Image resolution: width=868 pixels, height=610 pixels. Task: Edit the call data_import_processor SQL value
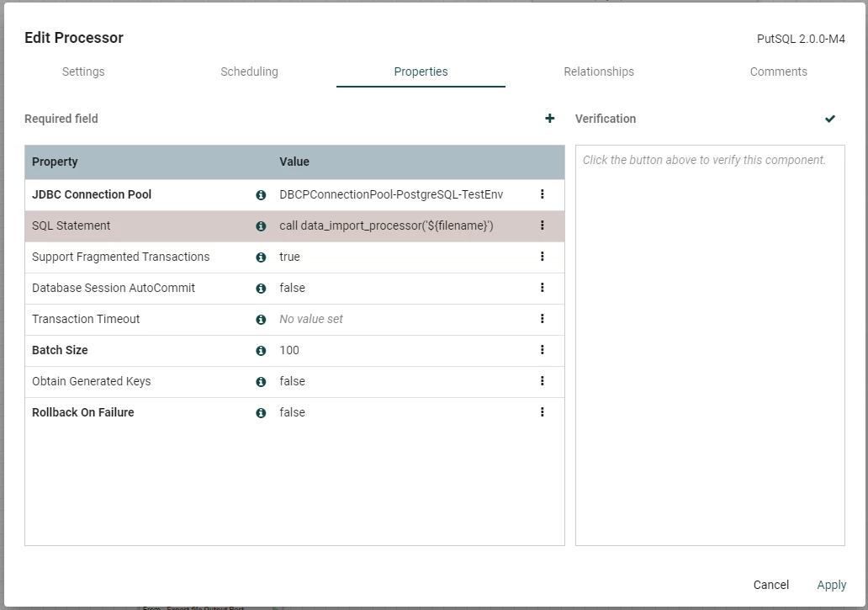[386, 225]
